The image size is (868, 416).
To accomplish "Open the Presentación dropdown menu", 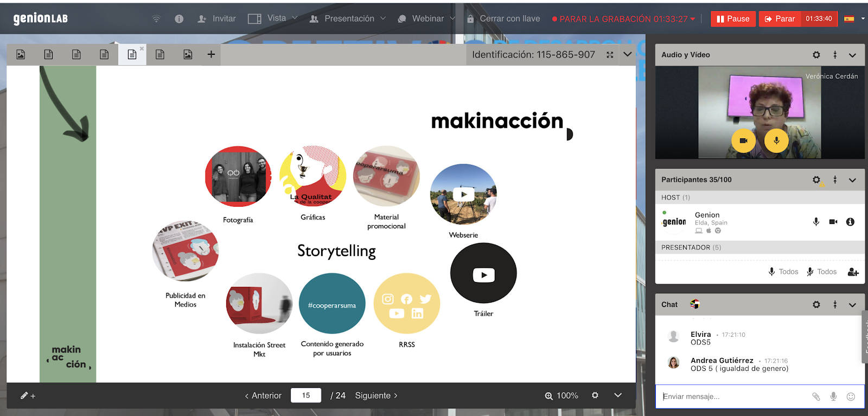I will click(x=348, y=18).
